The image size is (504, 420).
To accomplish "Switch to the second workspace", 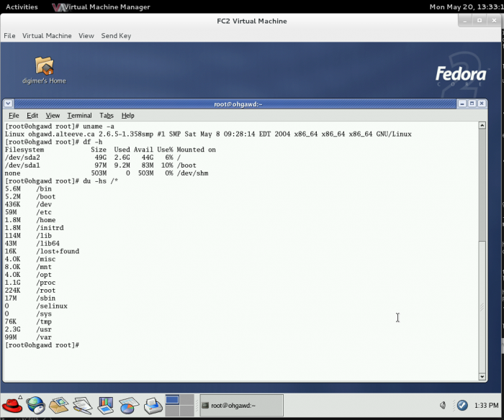I will point(186,400).
